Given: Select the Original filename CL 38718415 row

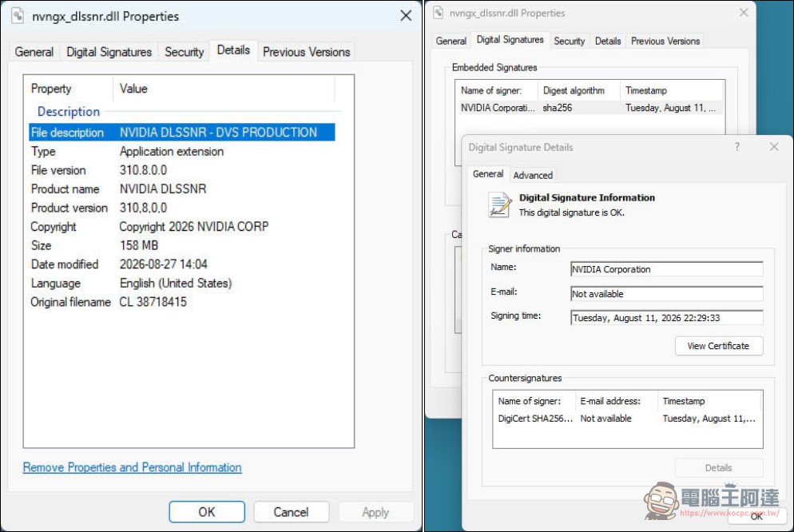Looking at the screenshot, I should point(182,302).
